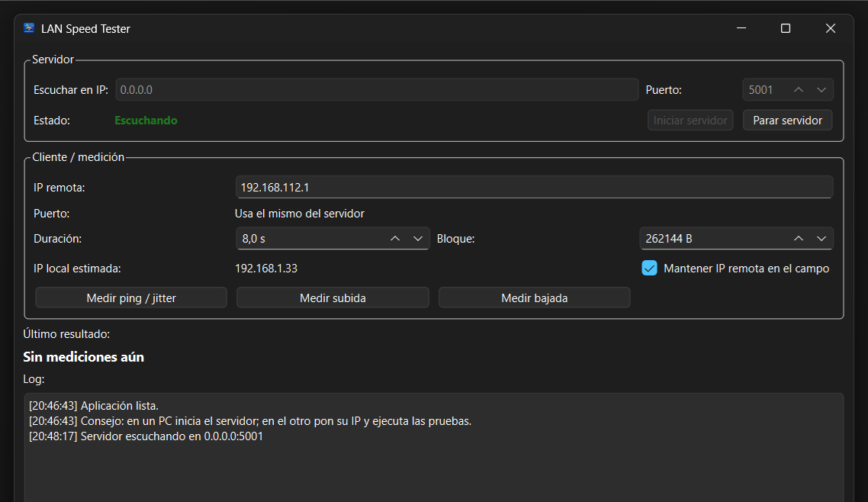Decrease the Duración value with down arrow
This screenshot has width=868, height=502.
tap(418, 239)
